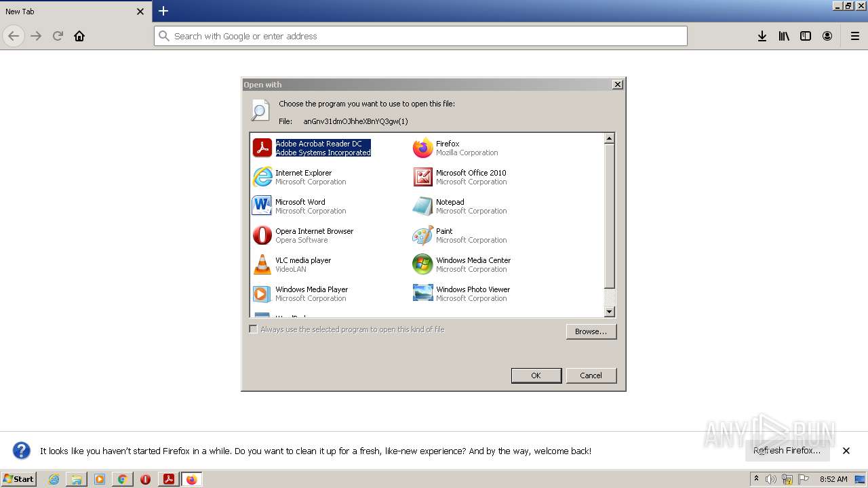Pick the Microsoft Office 2010 icon
The width and height of the screenshot is (868, 488).
[422, 177]
